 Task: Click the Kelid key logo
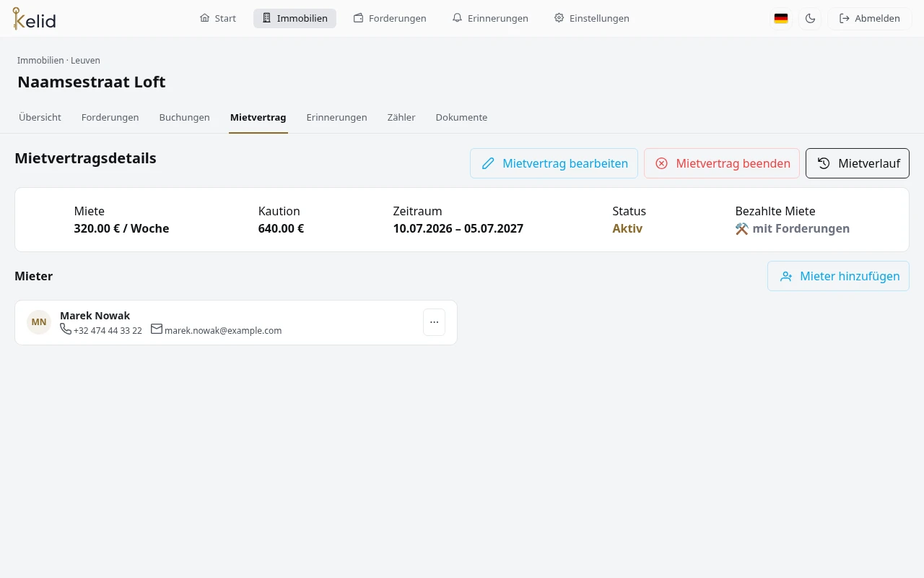pyautogui.click(x=34, y=19)
